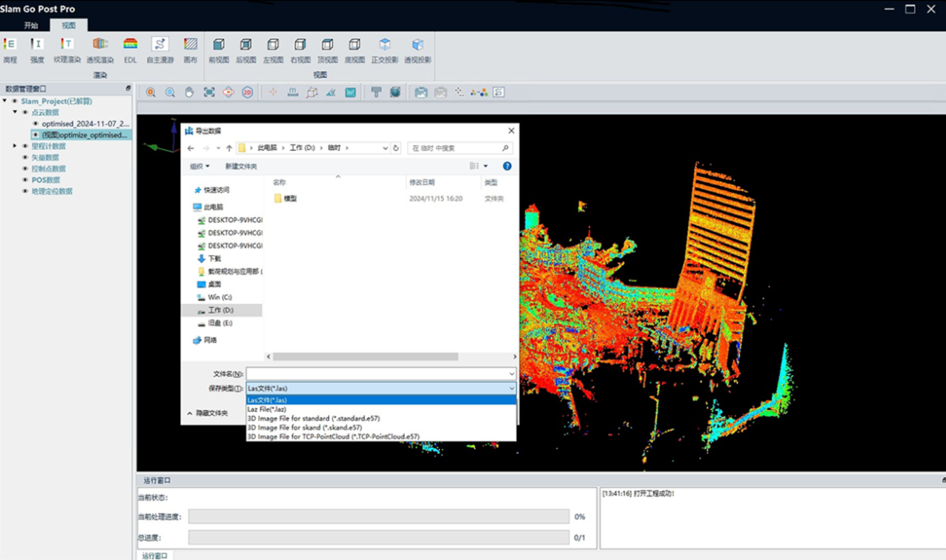Toggle eye icon for 矢量数据

coord(25,158)
